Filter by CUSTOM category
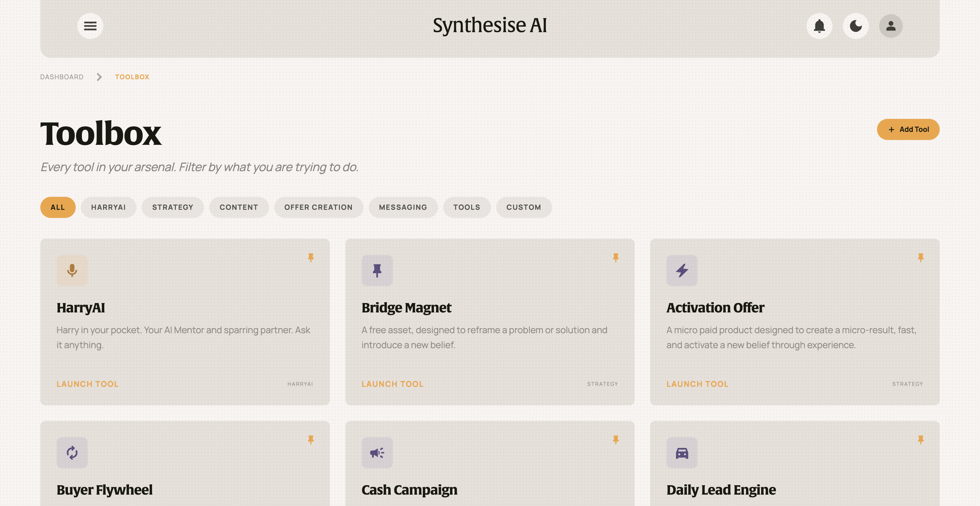This screenshot has height=506, width=980. [523, 207]
